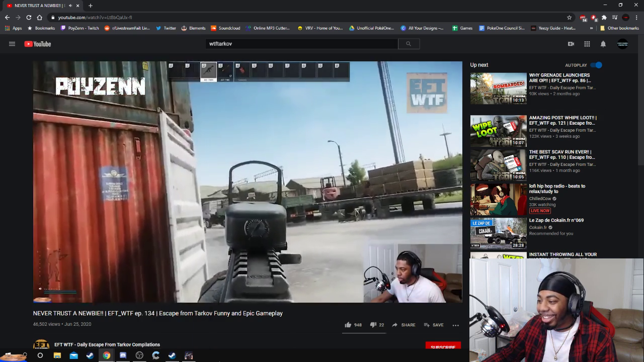This screenshot has width=644, height=362.
Task: Open Le Zap de Cokaïn.fr n°069 video
Action: [x=498, y=233]
